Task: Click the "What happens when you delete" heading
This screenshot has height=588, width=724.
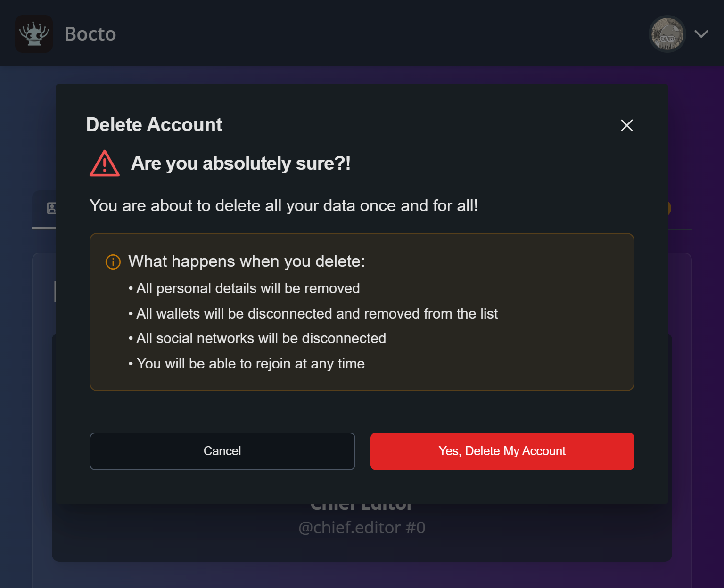Action: click(247, 261)
